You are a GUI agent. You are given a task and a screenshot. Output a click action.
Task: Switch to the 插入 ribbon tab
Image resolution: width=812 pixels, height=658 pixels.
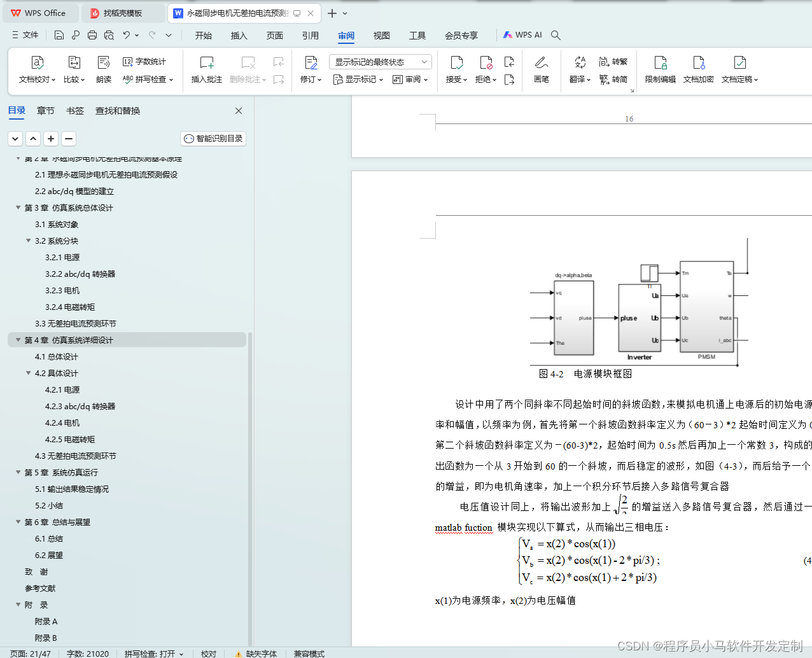tap(239, 36)
